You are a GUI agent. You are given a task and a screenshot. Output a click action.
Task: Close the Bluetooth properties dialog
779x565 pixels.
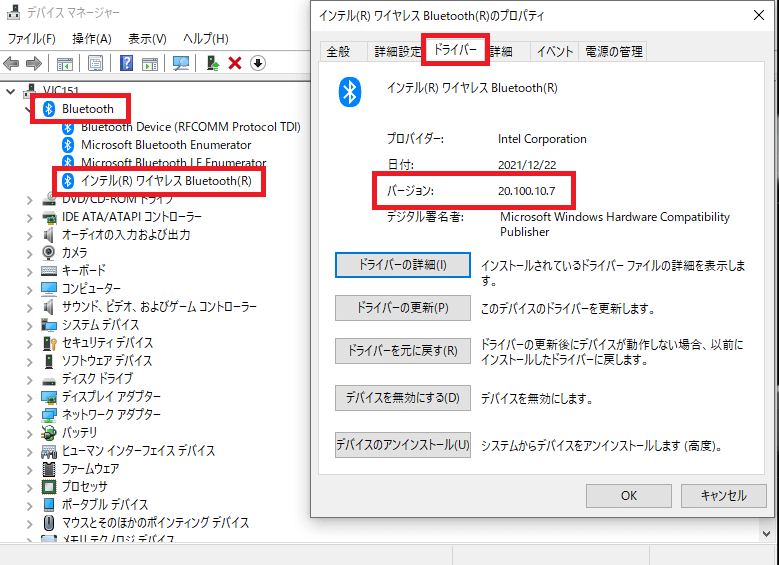pos(759,15)
